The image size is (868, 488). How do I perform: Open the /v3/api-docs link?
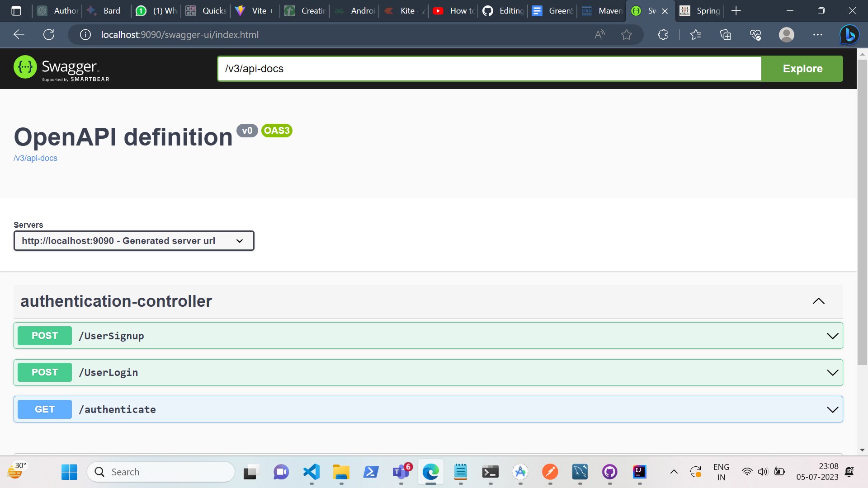[35, 158]
